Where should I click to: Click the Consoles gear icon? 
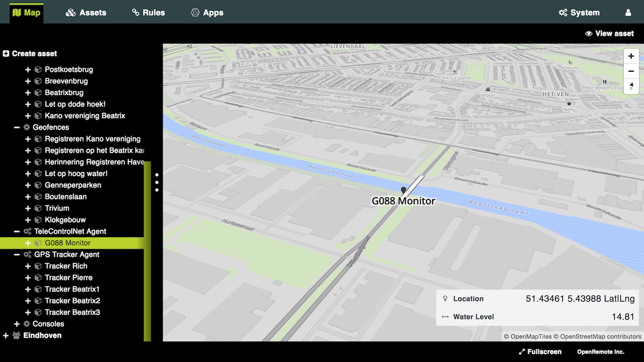(x=27, y=324)
